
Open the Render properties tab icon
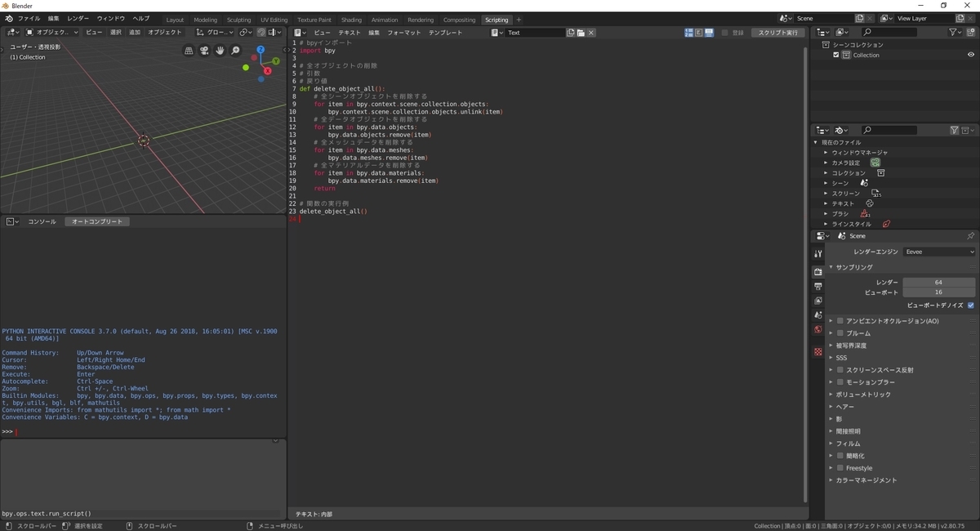click(817, 271)
